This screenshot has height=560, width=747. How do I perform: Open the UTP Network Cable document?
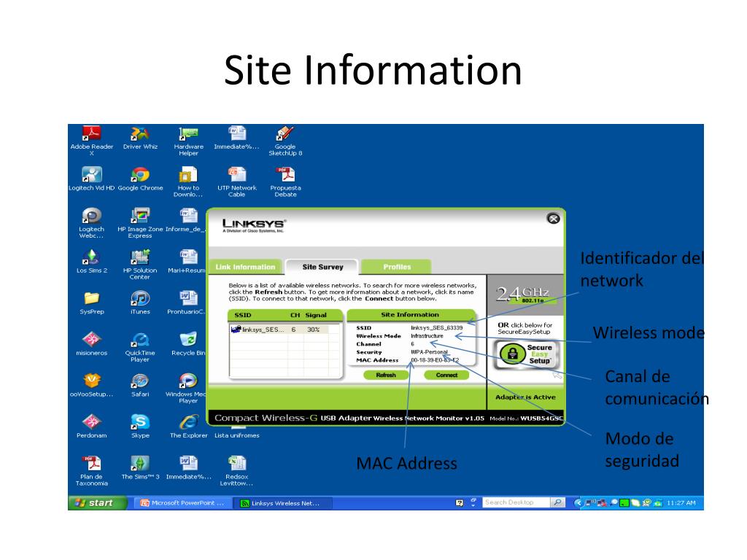pyautogui.click(x=237, y=182)
